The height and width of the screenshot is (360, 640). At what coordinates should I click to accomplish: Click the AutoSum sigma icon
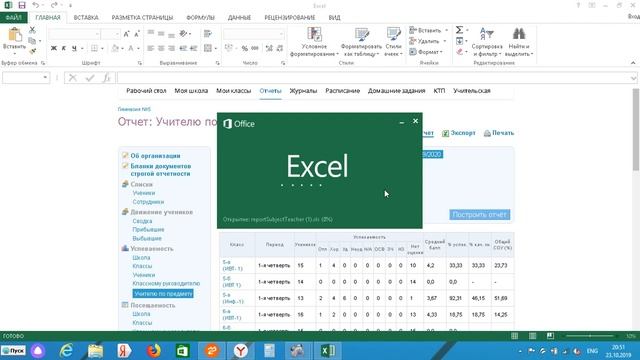pos(460,30)
